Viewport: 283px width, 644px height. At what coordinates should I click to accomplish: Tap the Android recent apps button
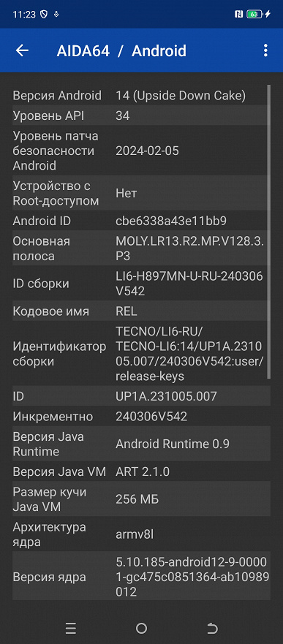tap(71, 628)
